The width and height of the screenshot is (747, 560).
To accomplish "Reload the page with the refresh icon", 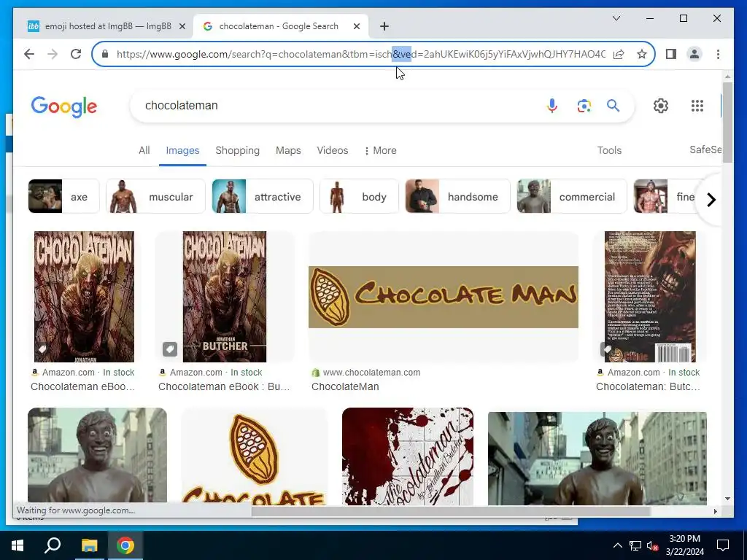I will point(76,54).
